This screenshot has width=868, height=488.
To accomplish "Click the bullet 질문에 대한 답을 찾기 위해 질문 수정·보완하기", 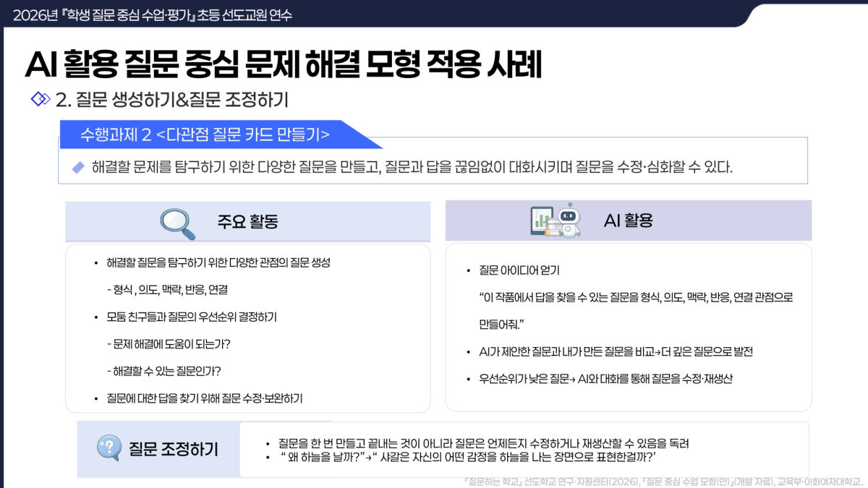I will [205, 398].
